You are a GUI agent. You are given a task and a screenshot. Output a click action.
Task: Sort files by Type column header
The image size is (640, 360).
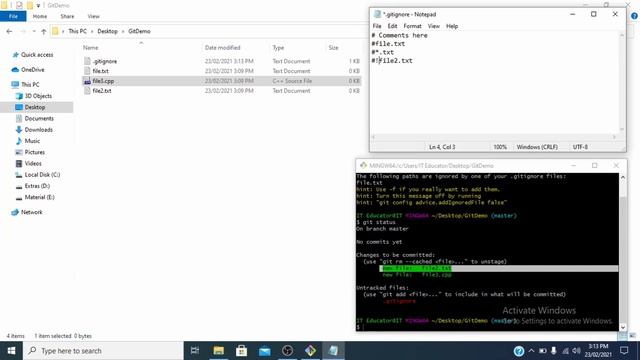pos(278,48)
